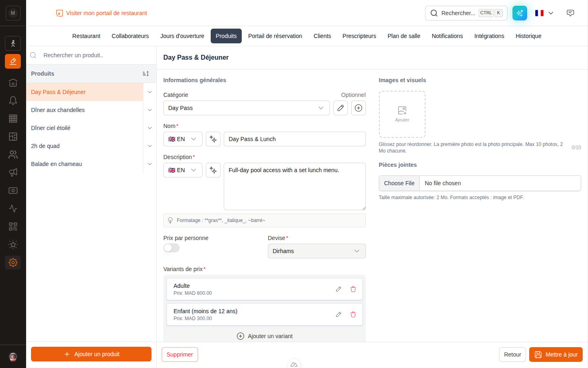
Task: Click the Mettre à jour button
Action: (556, 355)
